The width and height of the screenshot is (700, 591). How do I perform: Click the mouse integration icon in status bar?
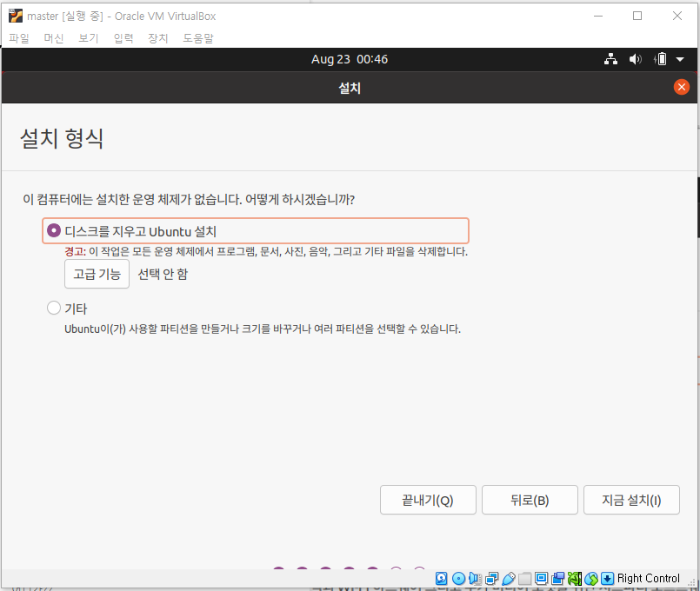point(591,579)
